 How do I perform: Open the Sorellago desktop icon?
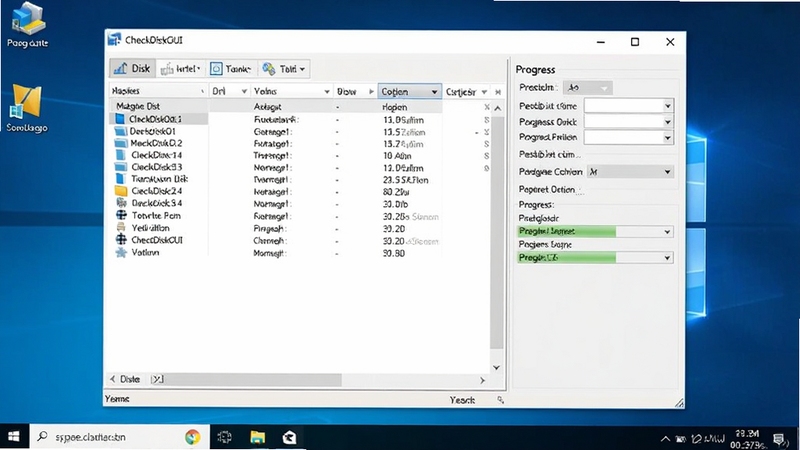pos(27,108)
